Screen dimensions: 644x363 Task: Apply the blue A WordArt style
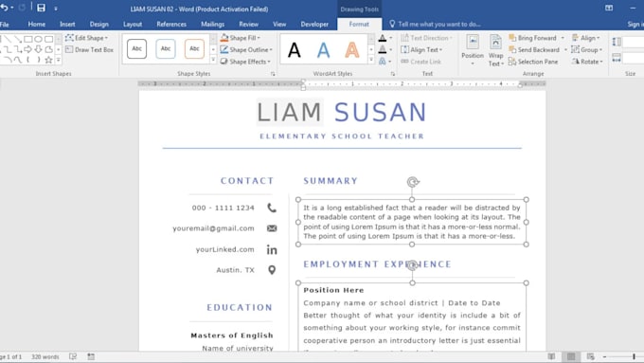pos(323,50)
